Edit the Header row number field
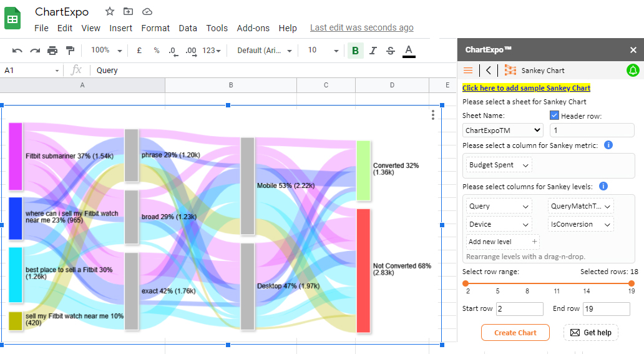This screenshot has height=354, width=644. [x=592, y=130]
